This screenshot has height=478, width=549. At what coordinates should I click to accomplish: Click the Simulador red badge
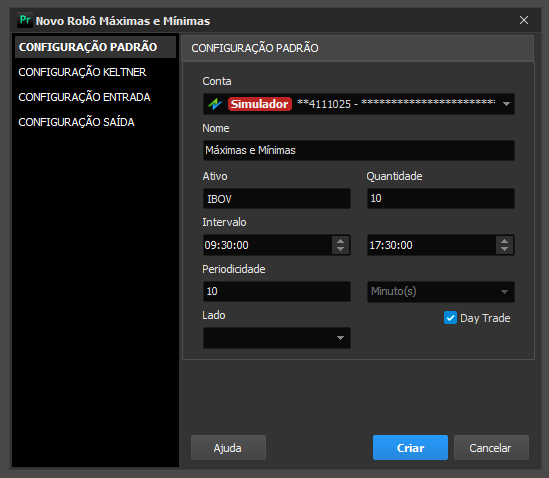pos(260,104)
